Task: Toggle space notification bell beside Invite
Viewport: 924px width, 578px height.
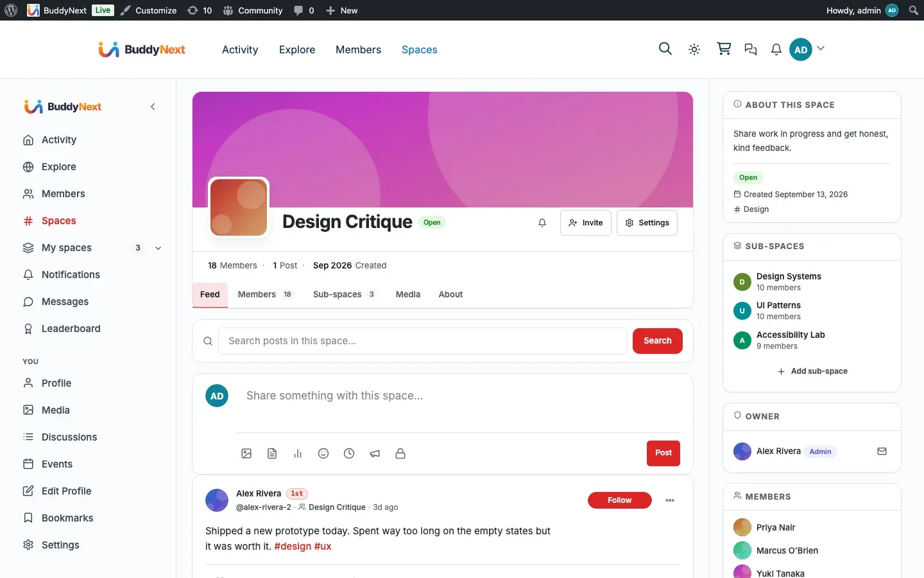Action: pyautogui.click(x=542, y=223)
